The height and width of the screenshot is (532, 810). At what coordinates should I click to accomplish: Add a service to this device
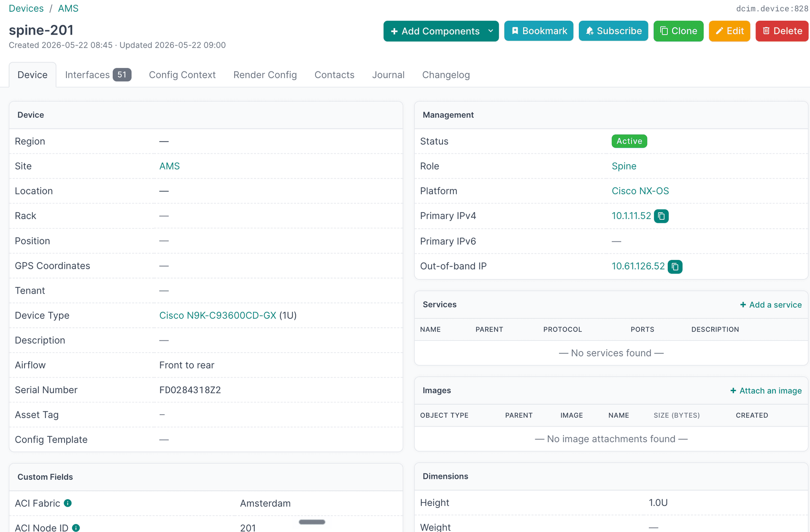771,305
